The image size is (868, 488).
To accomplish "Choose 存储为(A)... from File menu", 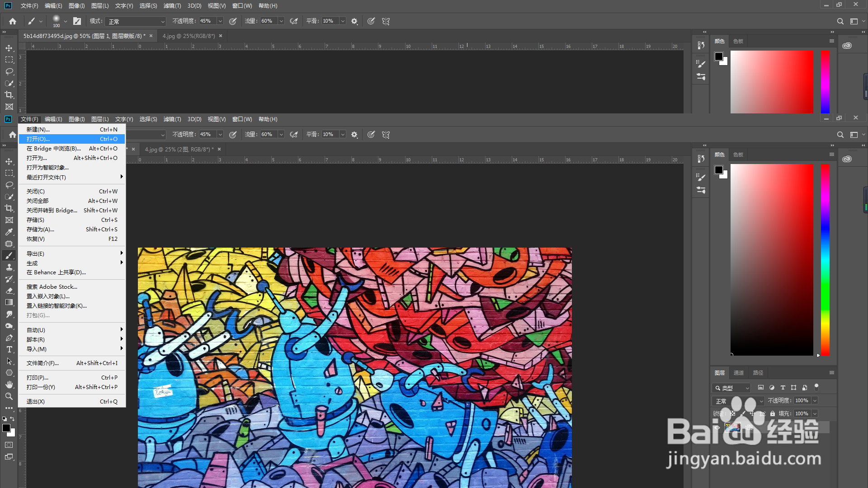I will (72, 230).
